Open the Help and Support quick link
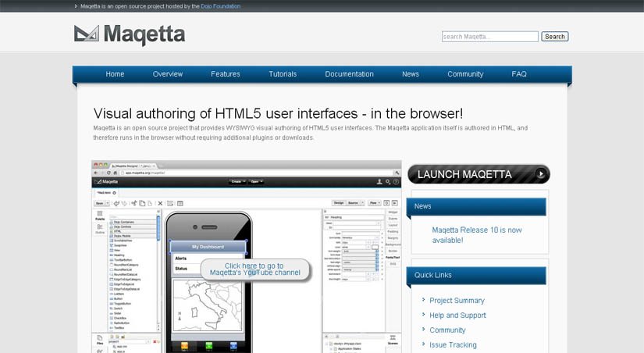 point(457,316)
